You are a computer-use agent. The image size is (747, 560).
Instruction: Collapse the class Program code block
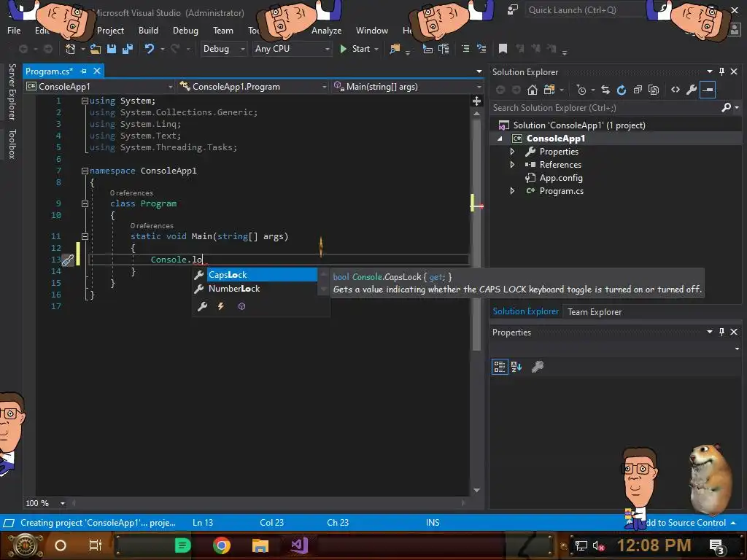click(x=85, y=203)
